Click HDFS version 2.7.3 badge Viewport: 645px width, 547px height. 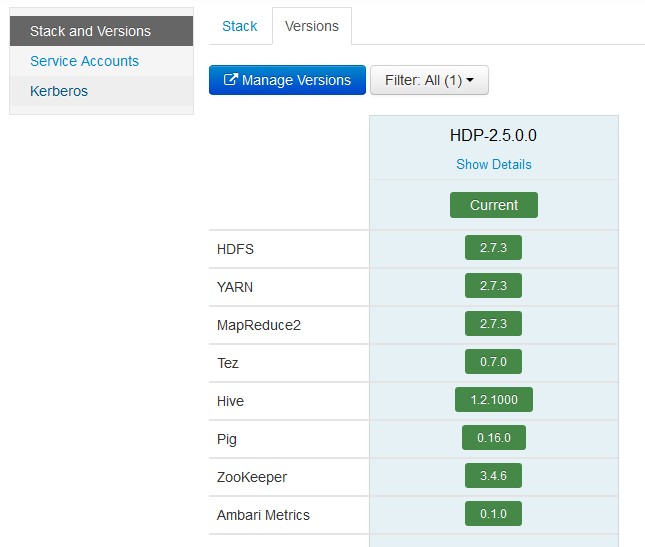coord(493,248)
